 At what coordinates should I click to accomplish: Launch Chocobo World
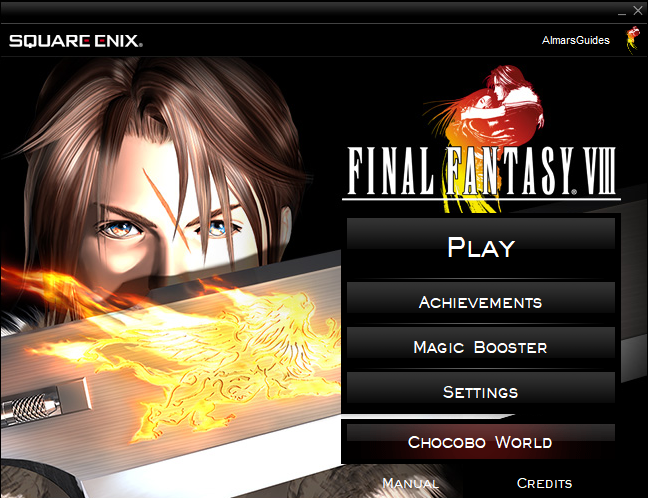pos(481,442)
